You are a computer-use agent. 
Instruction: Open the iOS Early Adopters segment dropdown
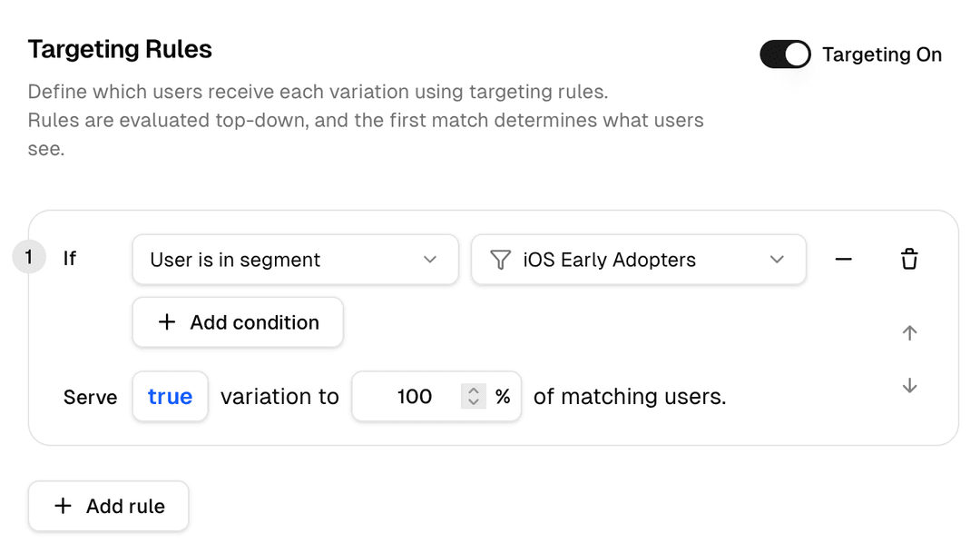pos(638,260)
